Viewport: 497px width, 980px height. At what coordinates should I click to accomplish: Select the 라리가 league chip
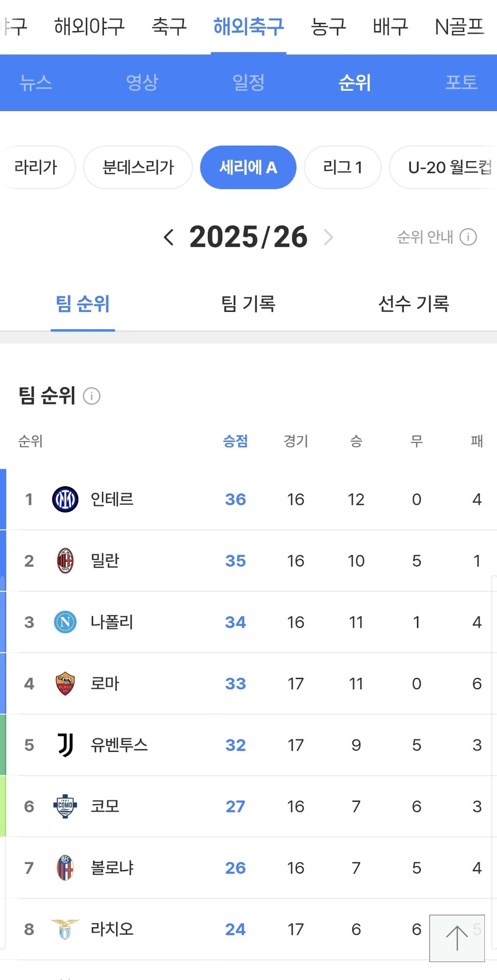(x=36, y=167)
